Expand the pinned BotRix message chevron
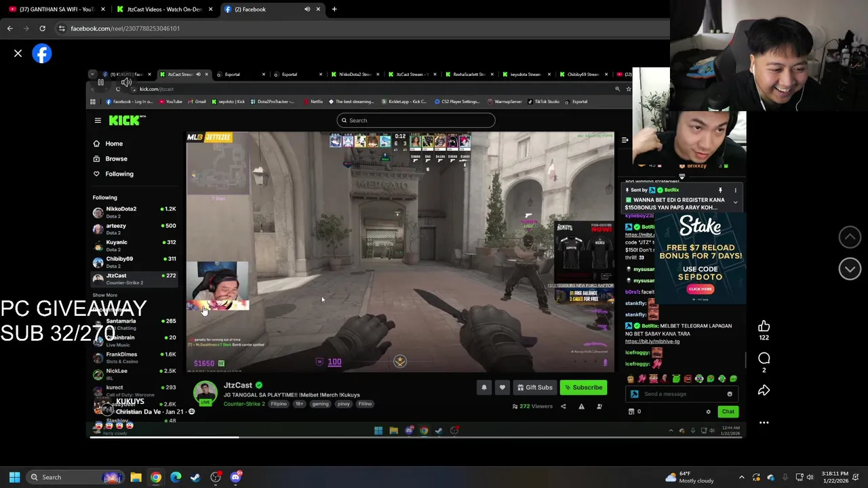868x488 pixels. (735, 202)
